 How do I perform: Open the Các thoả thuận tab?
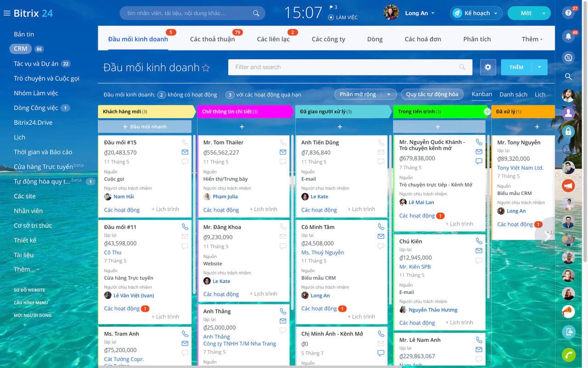click(212, 39)
